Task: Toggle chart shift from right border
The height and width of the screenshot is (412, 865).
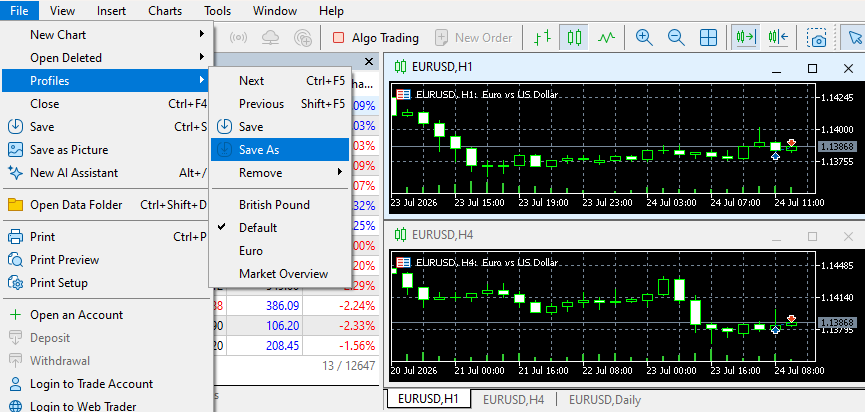Action: tap(778, 38)
